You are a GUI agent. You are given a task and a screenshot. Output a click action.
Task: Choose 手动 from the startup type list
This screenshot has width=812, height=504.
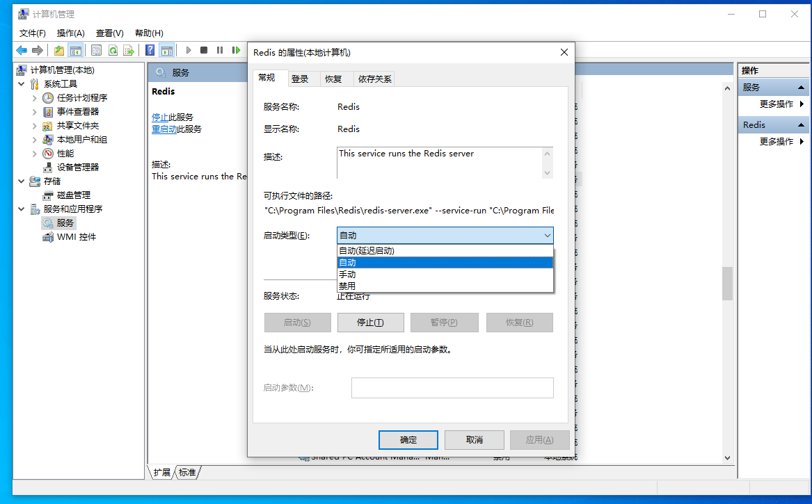point(347,275)
